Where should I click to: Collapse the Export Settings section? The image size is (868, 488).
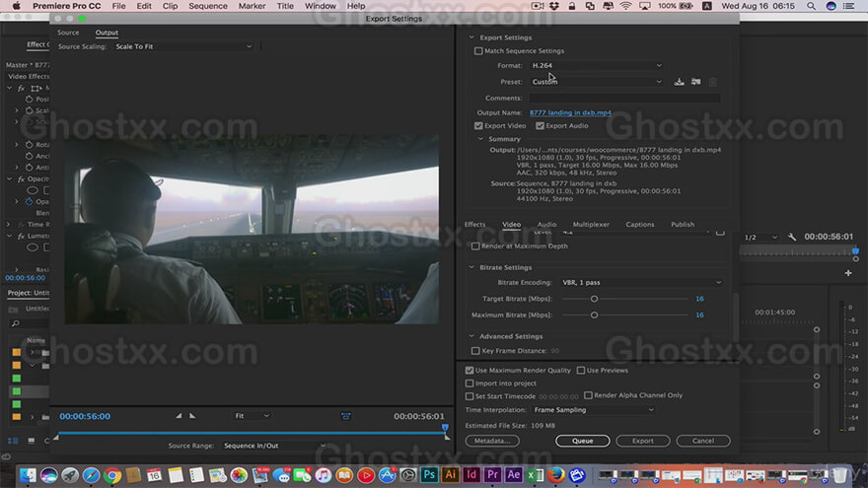471,37
